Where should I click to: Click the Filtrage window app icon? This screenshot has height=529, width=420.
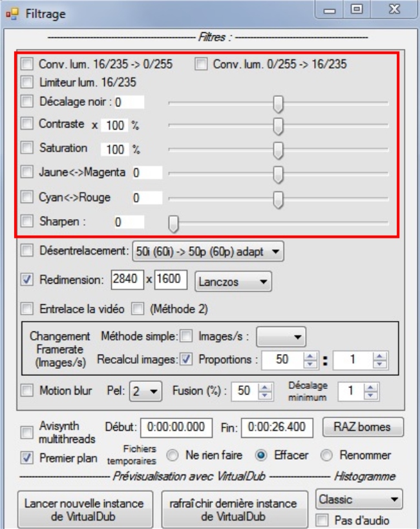[x=12, y=14]
